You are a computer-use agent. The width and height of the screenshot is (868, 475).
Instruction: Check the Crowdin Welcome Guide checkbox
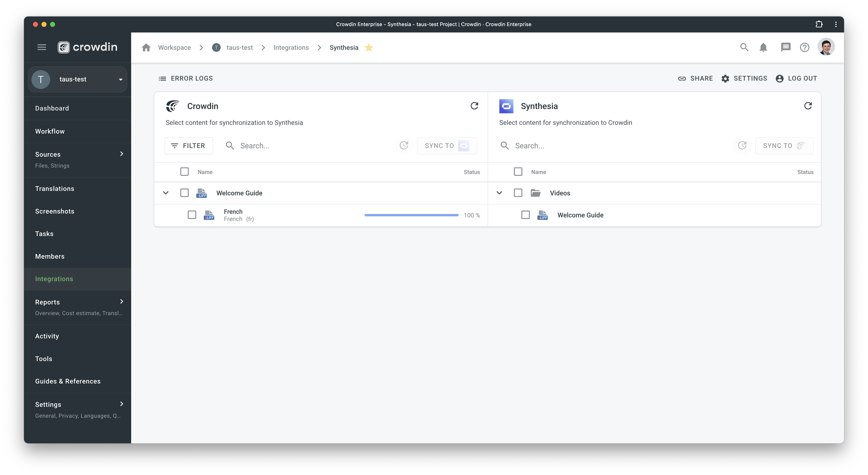click(184, 193)
